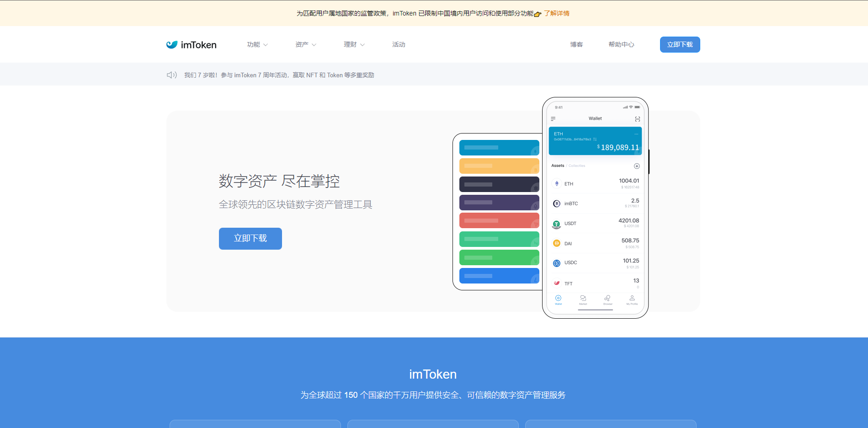Image resolution: width=868 pixels, height=428 pixels.
Task: Open the 活动 page
Action: [399, 44]
